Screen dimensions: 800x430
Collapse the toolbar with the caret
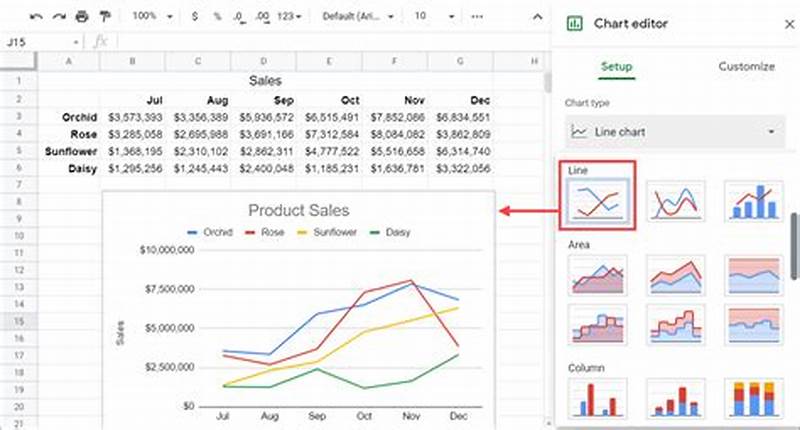tap(537, 17)
